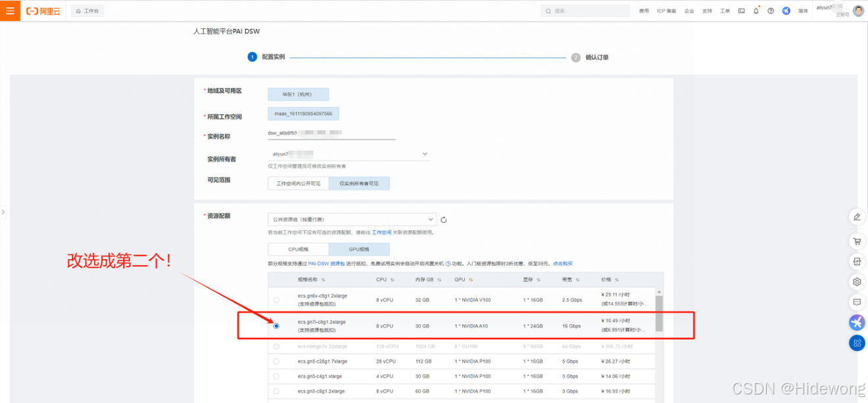Click the instance table vertical scrollbar
868x403 pixels.
tap(659, 312)
